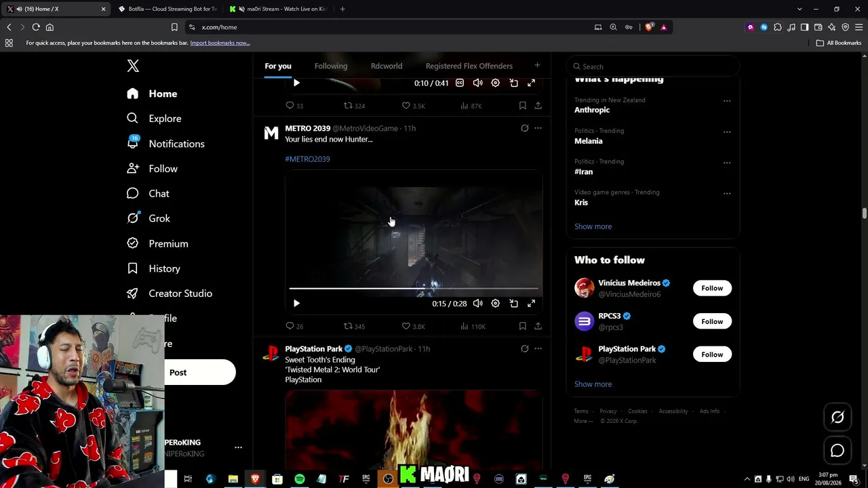Open the PlayStation Park post's more menu
868x488 pixels.
point(538,348)
